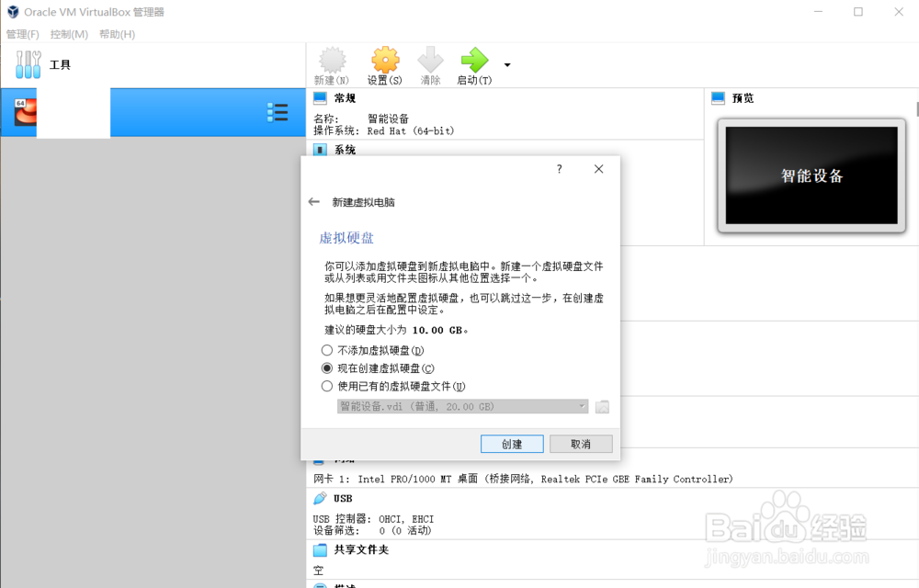Click the dialog help question mark
Viewport: 919px width, 588px height.
pos(559,169)
